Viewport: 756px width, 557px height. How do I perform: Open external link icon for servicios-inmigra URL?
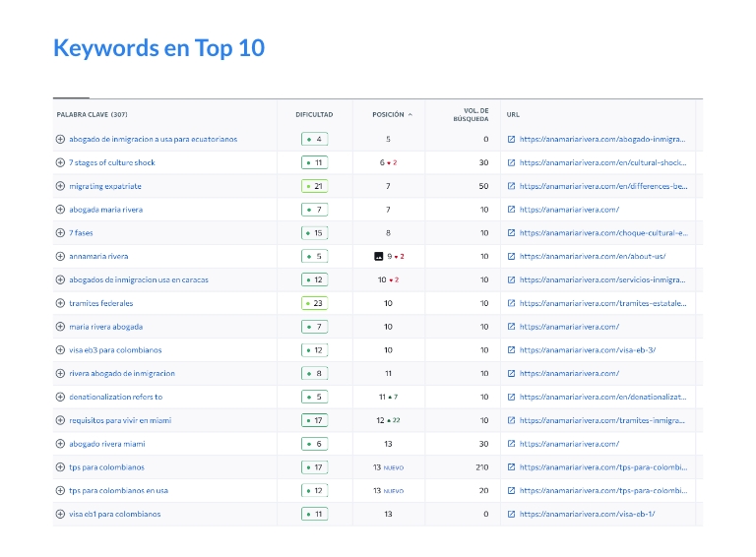point(511,279)
